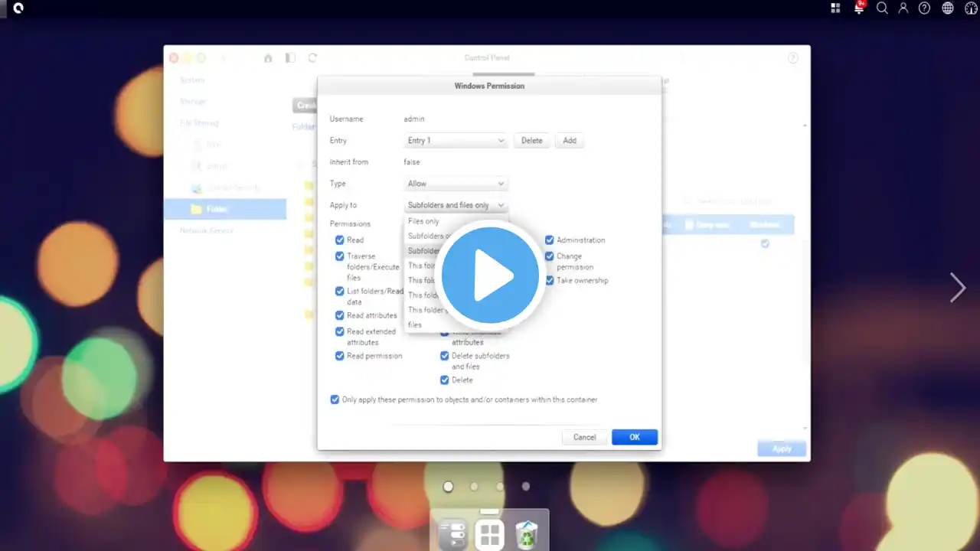Toggle the Control Panel sidebar layout icon
Screen dimensions: 980x551
click(x=290, y=58)
